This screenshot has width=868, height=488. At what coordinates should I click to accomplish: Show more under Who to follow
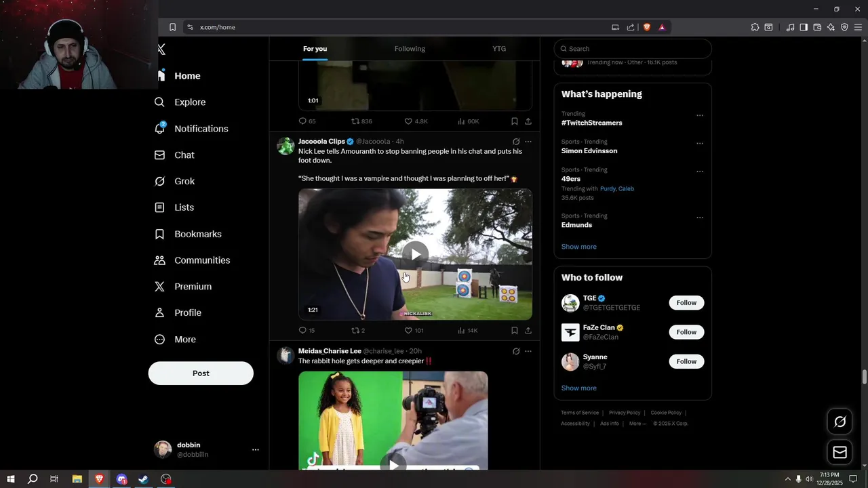(x=578, y=388)
